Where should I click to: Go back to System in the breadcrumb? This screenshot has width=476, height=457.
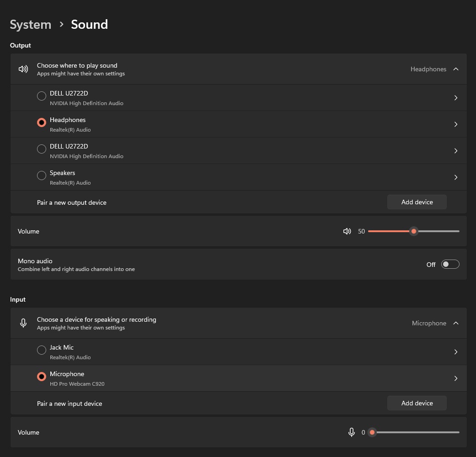click(31, 25)
